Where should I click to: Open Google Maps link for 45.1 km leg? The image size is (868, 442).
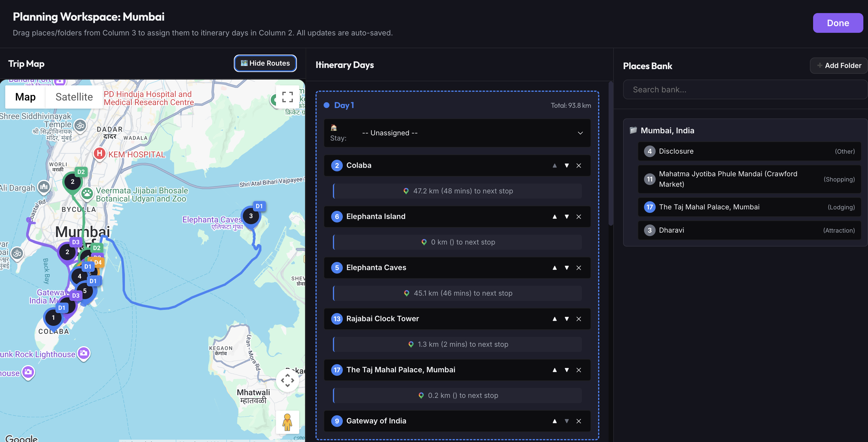pyautogui.click(x=407, y=293)
